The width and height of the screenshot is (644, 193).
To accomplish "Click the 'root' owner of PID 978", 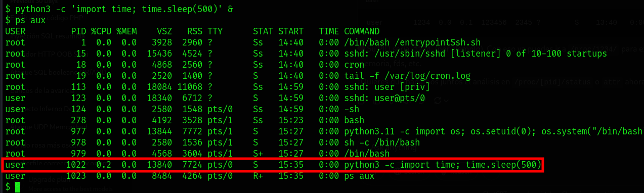I will pyautogui.click(x=15, y=142).
